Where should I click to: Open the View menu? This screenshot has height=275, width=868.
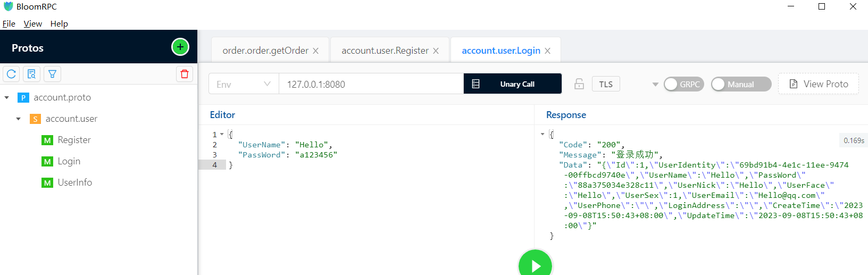[x=32, y=23]
